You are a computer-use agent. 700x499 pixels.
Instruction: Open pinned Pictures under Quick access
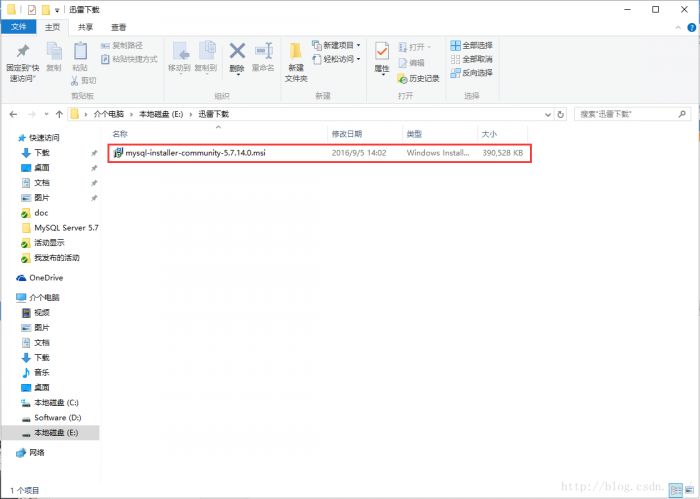click(42, 198)
